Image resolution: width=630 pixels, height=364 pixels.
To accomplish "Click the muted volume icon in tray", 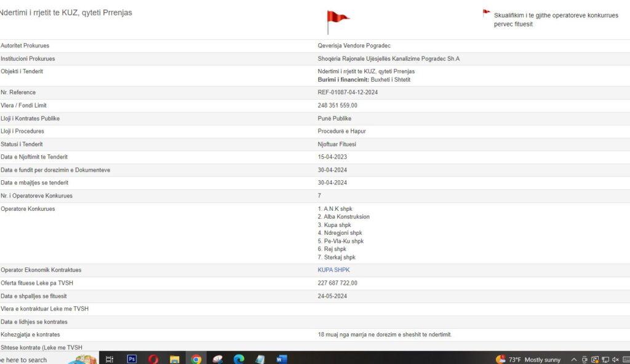I will (x=616, y=360).
